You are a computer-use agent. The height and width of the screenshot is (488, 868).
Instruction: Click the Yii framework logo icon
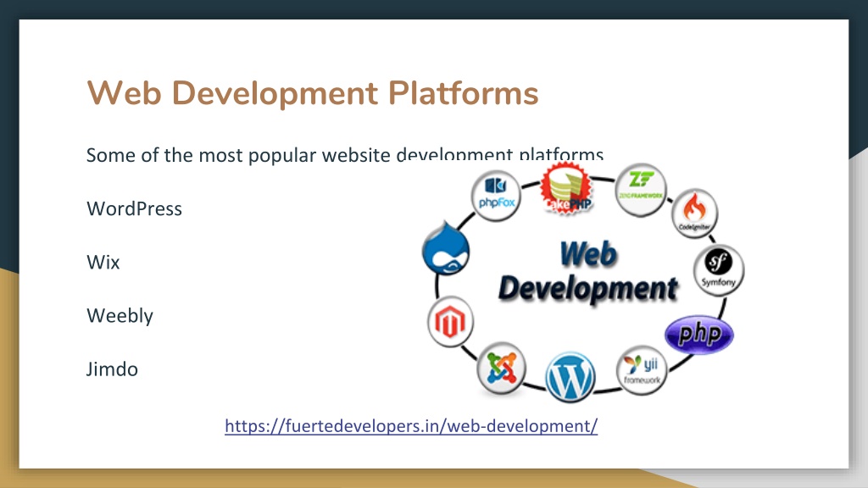pyautogui.click(x=642, y=370)
